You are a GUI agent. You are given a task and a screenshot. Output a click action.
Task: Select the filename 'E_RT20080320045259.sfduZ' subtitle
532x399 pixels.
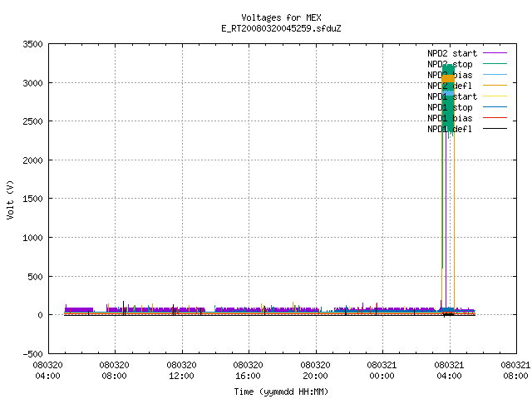coord(281,28)
